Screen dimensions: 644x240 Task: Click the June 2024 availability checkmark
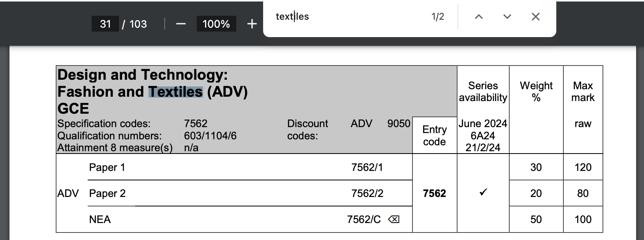pyautogui.click(x=483, y=193)
